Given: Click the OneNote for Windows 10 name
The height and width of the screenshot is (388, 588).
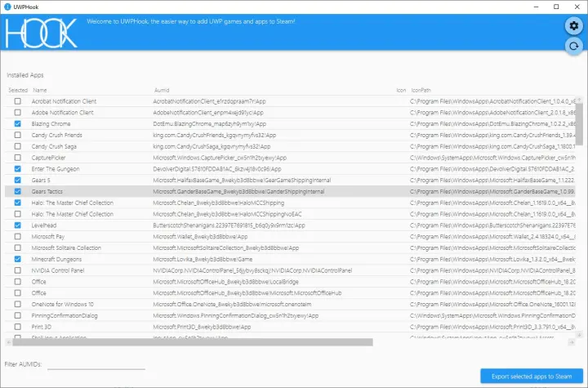Looking at the screenshot, I should [63, 304].
